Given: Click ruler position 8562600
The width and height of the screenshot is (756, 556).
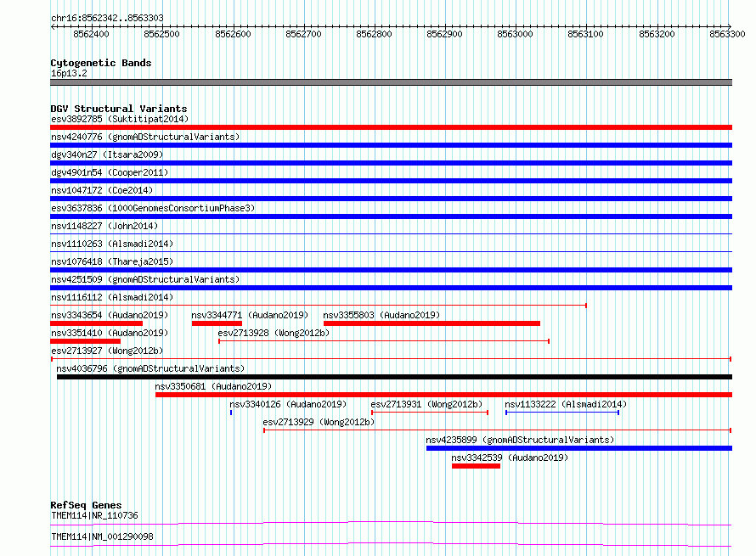Looking at the screenshot, I should click(233, 34).
